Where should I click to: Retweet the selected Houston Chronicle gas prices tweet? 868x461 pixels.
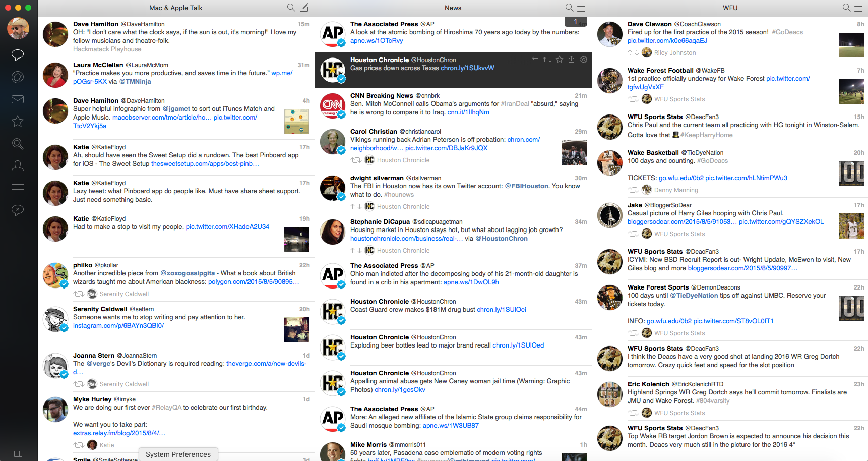547,60
